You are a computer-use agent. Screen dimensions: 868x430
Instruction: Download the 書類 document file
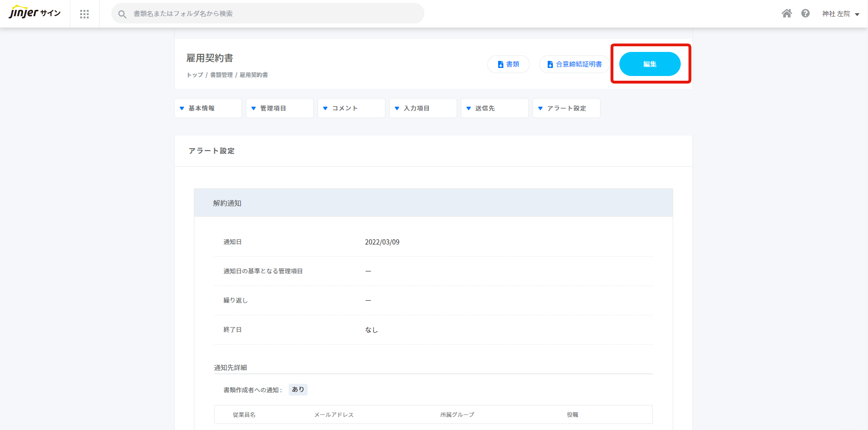(508, 64)
